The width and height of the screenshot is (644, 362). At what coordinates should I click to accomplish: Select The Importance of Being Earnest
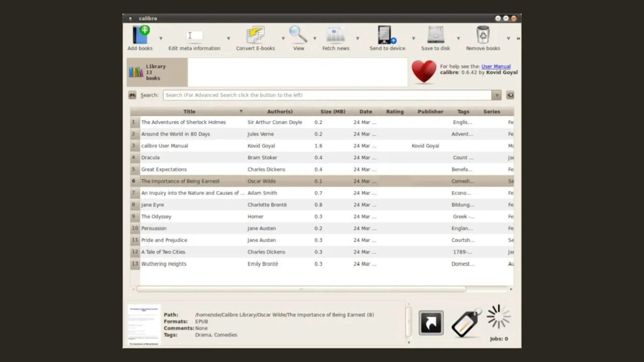coord(180,181)
